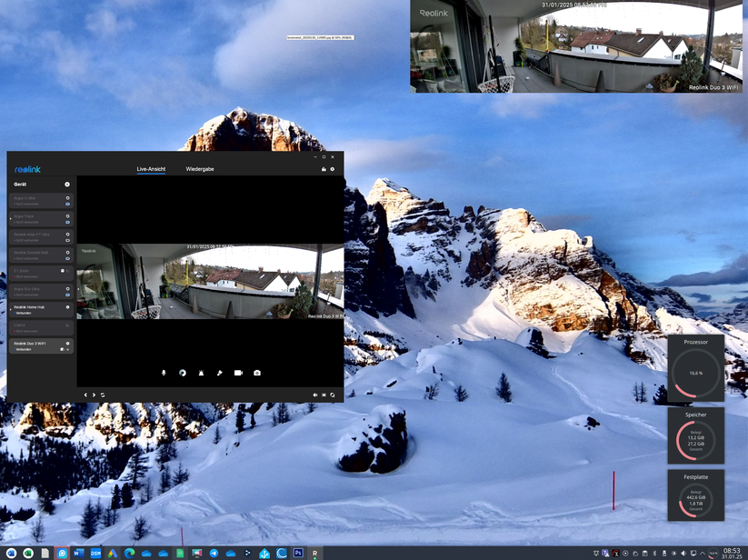This screenshot has width=748, height=560.
Task: Open the Reolink Duo 3 WiFi channel dropdown
Action: pyautogui.click(x=69, y=347)
